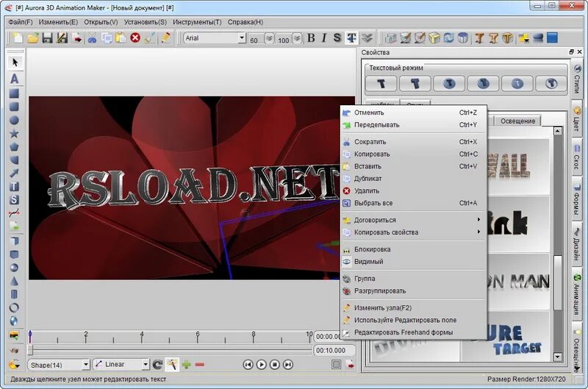Click the 00:10.000 duration field

point(334,350)
